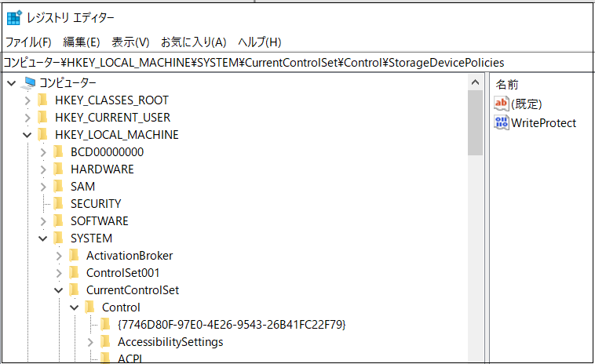Image resolution: width=595 pixels, height=364 pixels.
Task: Select the SECURITY folder icon
Action: point(58,204)
